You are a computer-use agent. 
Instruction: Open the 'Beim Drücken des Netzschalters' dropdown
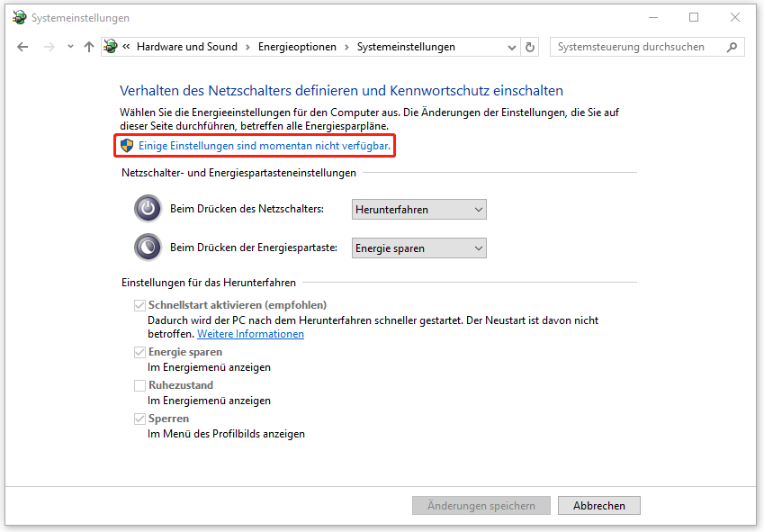418,208
